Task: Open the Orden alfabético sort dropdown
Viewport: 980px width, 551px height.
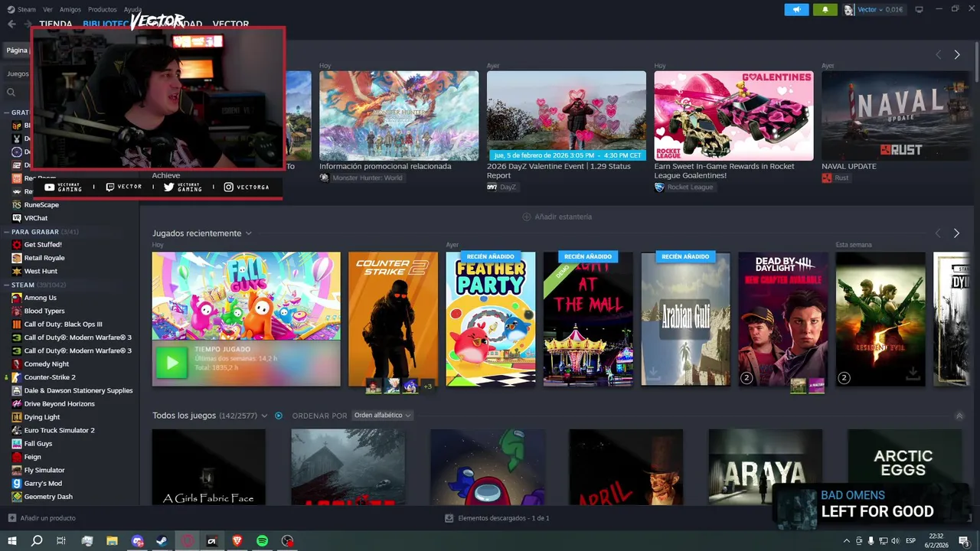Action: [382, 416]
